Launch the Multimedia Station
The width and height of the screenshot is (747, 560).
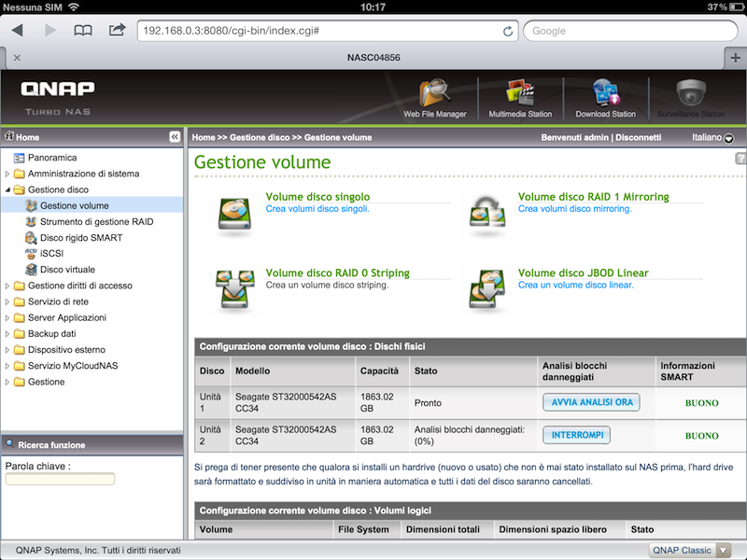click(x=520, y=94)
